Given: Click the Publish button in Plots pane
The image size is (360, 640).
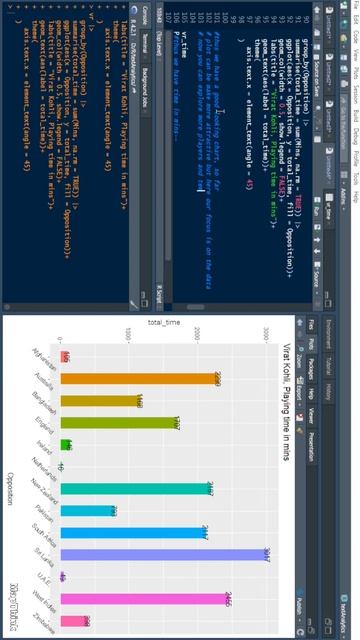Looking at the screenshot, I should (300, 603).
